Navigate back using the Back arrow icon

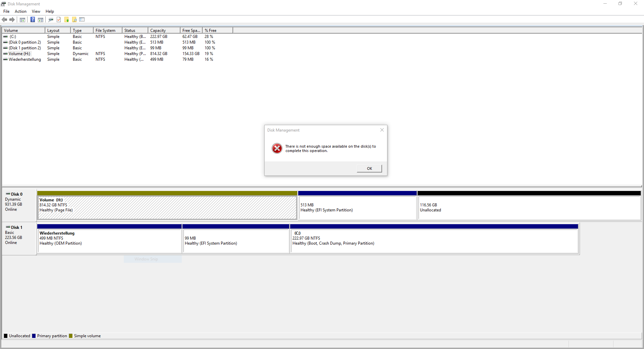[4, 19]
